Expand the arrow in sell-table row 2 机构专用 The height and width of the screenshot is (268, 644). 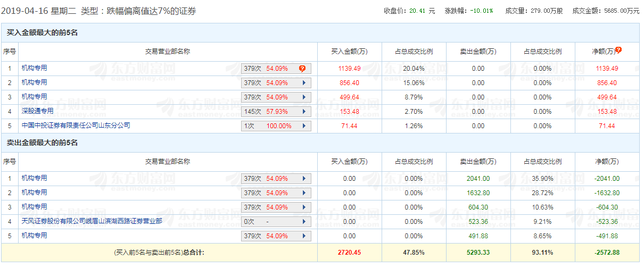(x=304, y=193)
